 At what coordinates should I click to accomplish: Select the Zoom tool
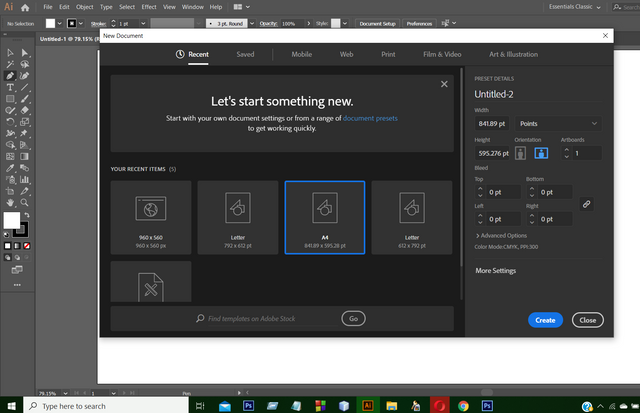click(x=24, y=202)
